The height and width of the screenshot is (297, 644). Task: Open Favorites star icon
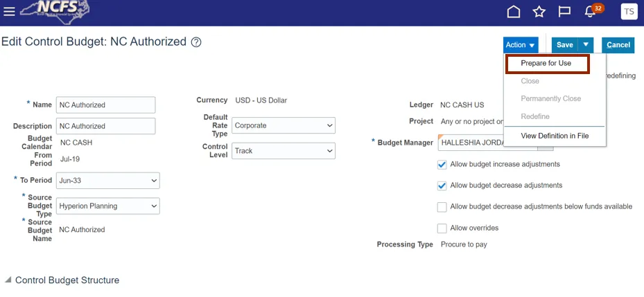[x=539, y=12]
